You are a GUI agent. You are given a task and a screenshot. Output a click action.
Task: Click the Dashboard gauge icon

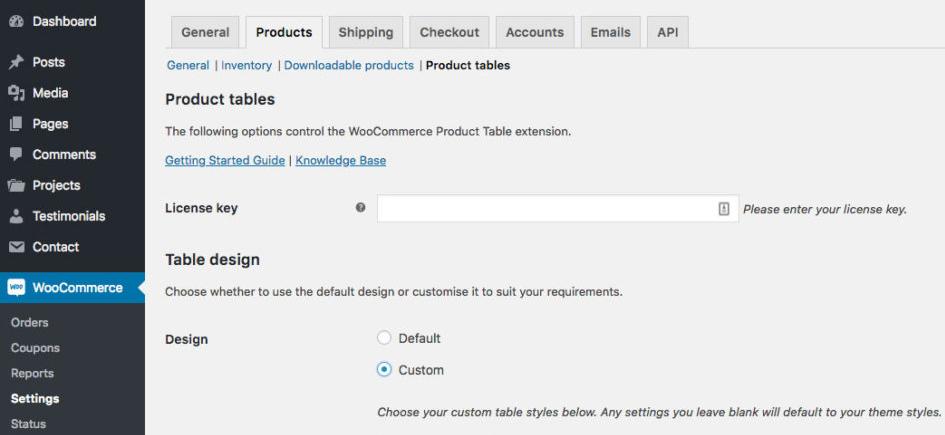[16, 22]
